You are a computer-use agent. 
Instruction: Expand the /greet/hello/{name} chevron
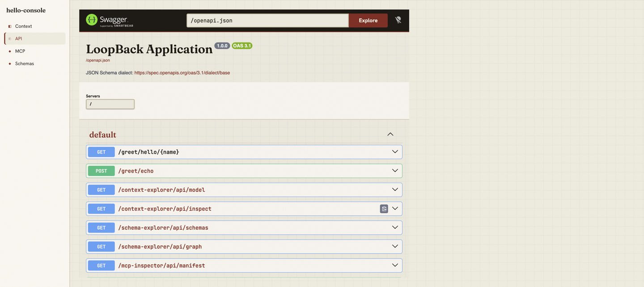coord(395,152)
